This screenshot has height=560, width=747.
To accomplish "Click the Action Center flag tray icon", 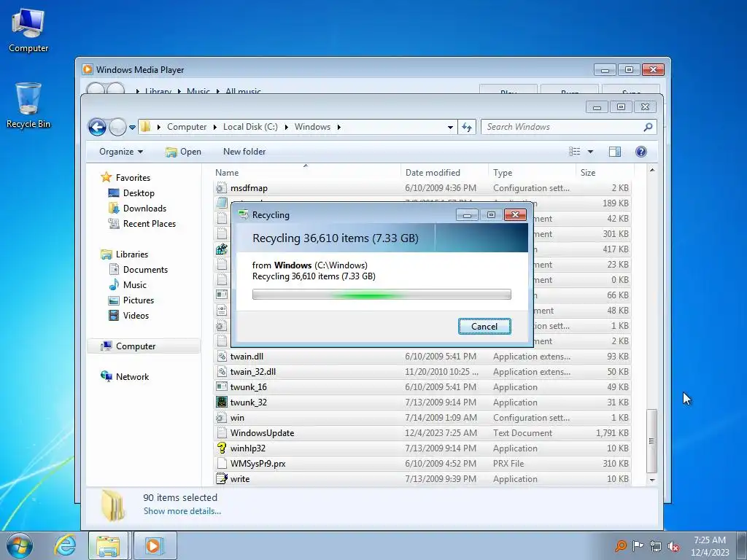I will (x=638, y=545).
